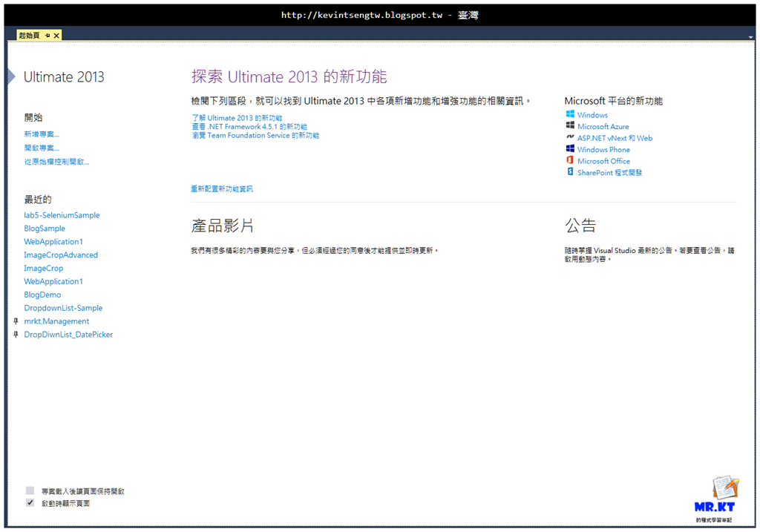Click 了解 Ultimate 2013 的新功能 link
The height and width of the screenshot is (532, 760).
tap(237, 118)
